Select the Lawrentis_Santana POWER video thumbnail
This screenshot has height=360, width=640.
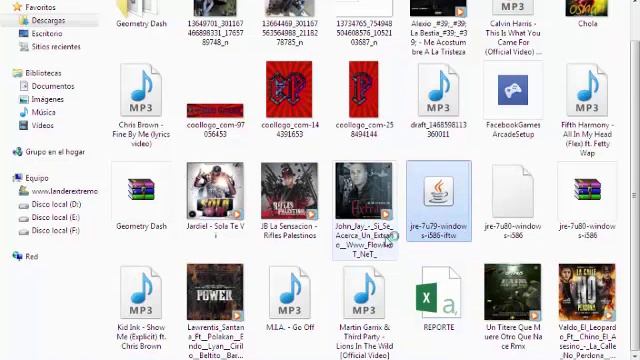[215, 292]
